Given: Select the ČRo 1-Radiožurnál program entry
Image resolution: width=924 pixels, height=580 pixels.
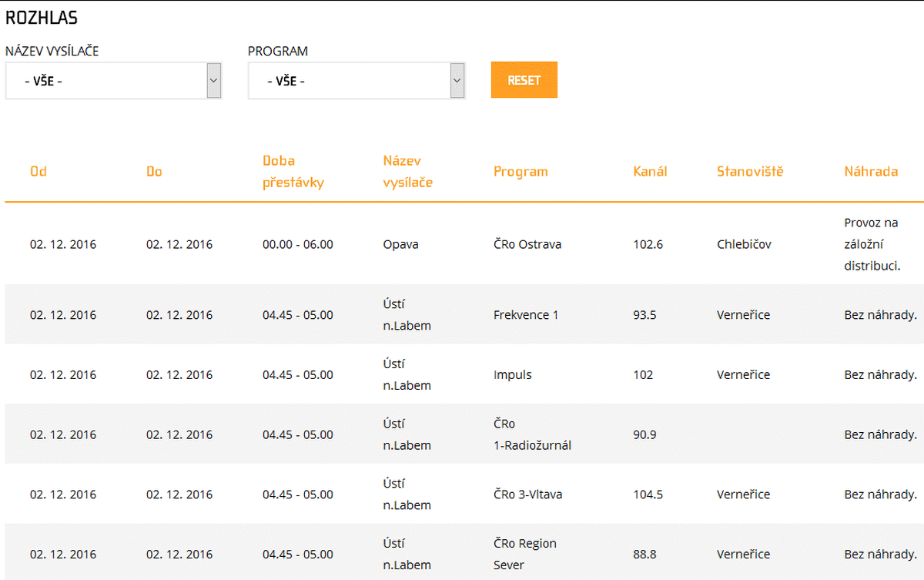Looking at the screenshot, I should tap(532, 434).
